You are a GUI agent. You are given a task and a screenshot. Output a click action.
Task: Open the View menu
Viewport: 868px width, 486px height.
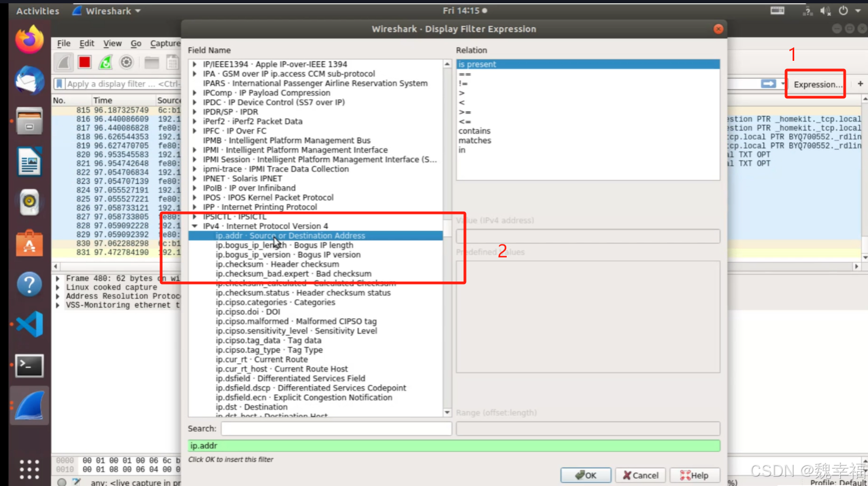(x=112, y=43)
